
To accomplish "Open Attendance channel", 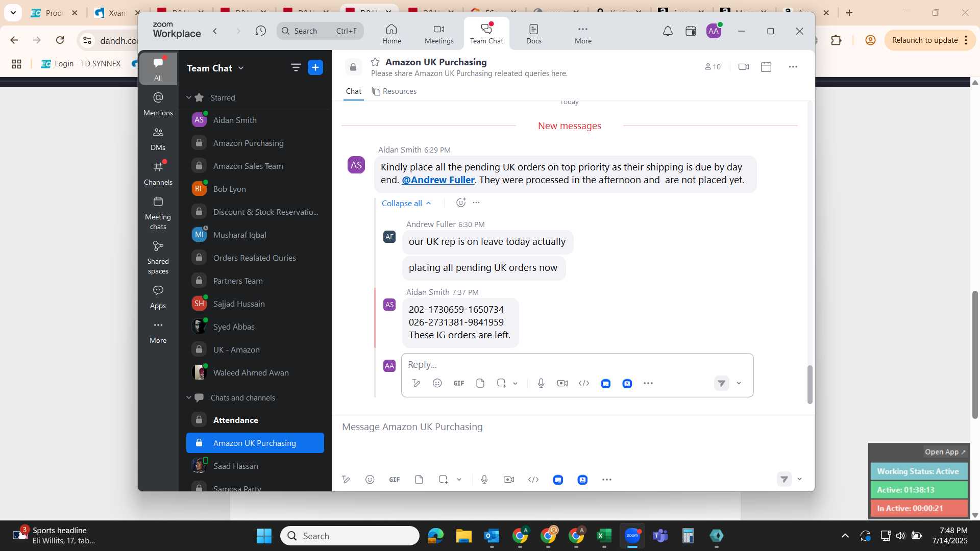I will (x=255, y=420).
